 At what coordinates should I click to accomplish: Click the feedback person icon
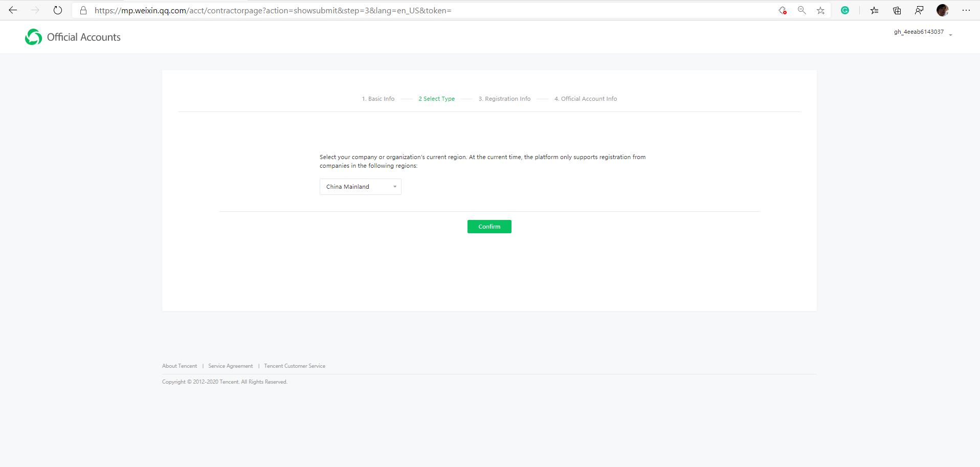tap(919, 10)
